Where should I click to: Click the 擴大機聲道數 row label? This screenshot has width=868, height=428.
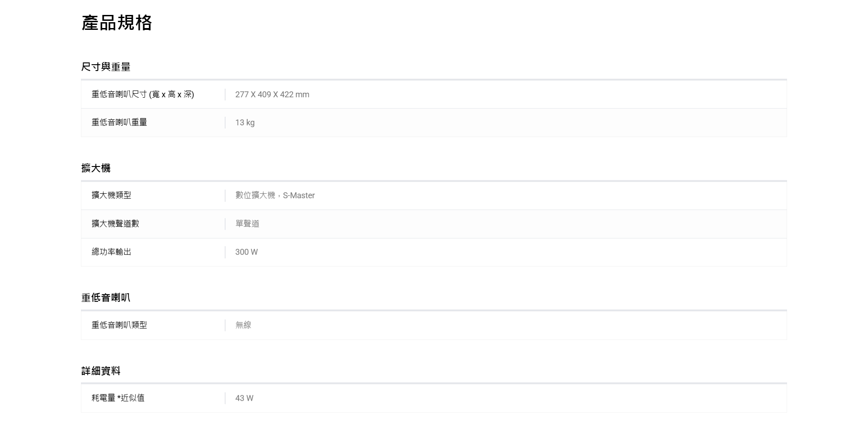[115, 224]
